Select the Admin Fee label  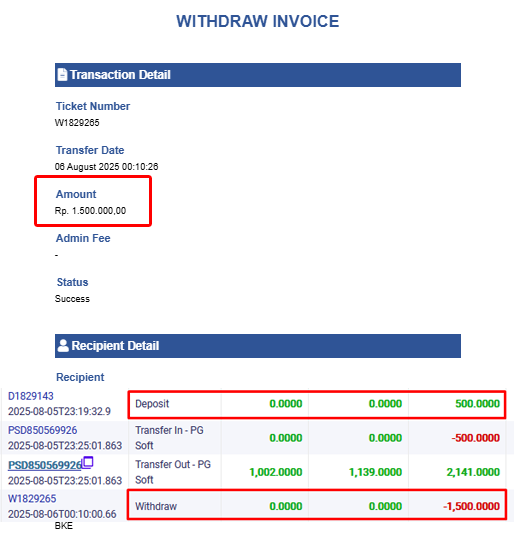tap(83, 238)
